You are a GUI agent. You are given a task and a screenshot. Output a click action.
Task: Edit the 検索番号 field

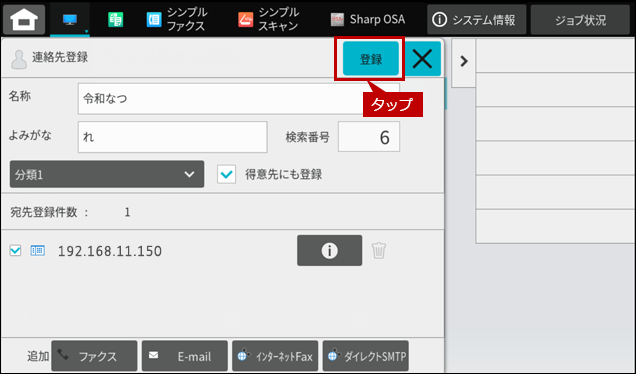pos(369,137)
